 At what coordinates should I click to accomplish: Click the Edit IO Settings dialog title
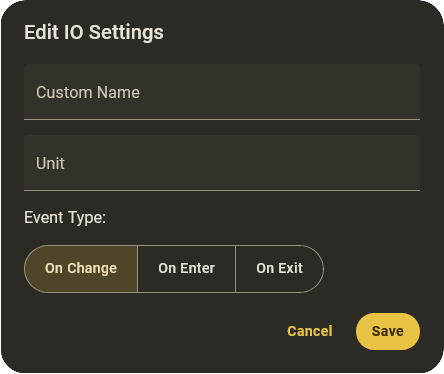[x=94, y=32]
